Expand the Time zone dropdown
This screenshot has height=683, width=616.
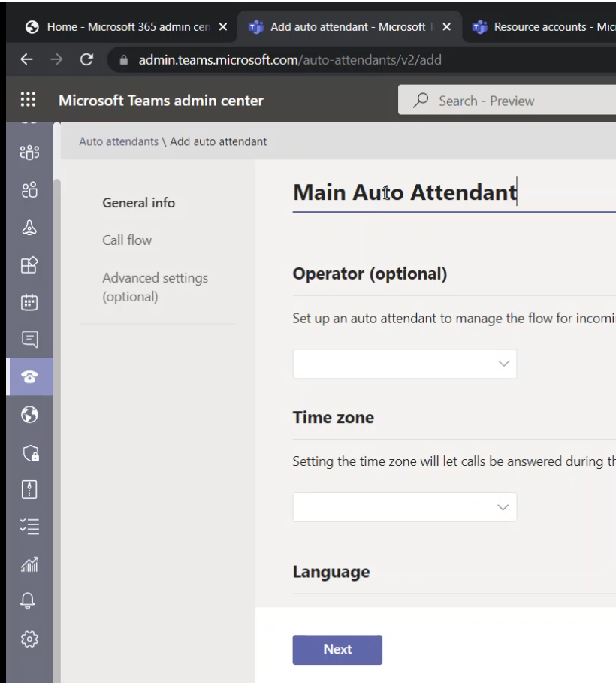404,507
